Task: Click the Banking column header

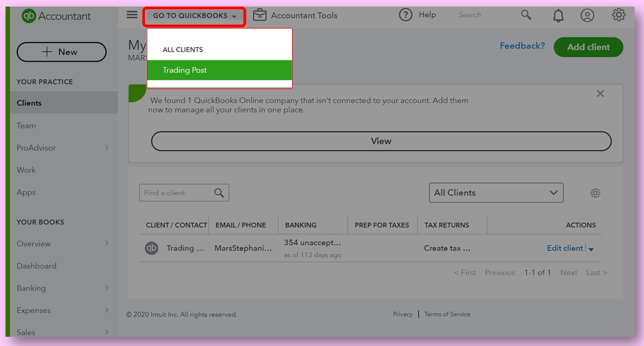Action: [x=300, y=225]
